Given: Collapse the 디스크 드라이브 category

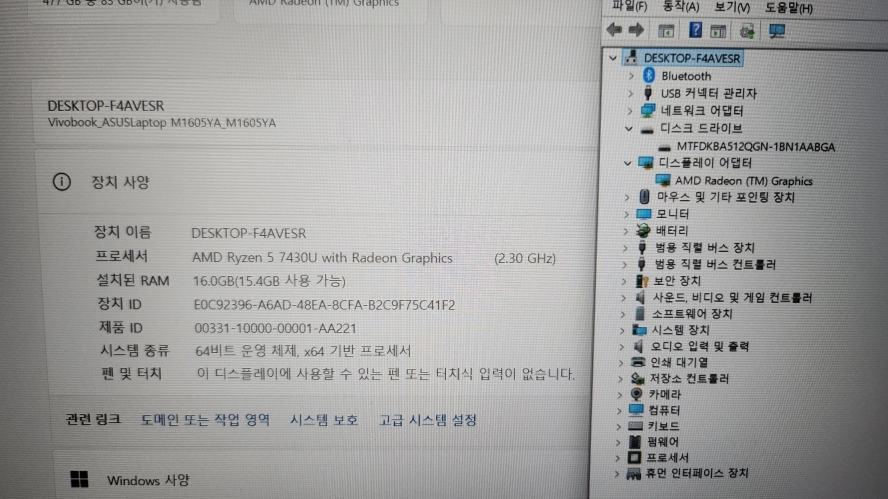Looking at the screenshot, I should tap(629, 129).
